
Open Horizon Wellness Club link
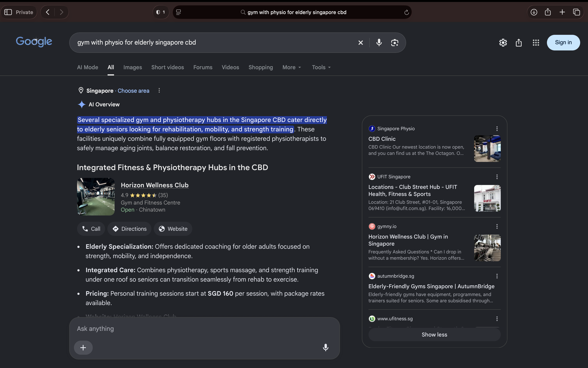[x=155, y=185]
